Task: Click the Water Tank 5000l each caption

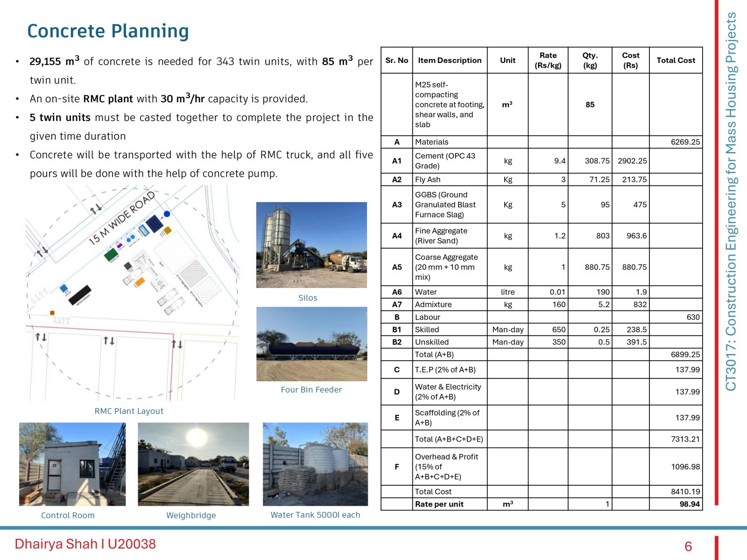Action: point(315,515)
